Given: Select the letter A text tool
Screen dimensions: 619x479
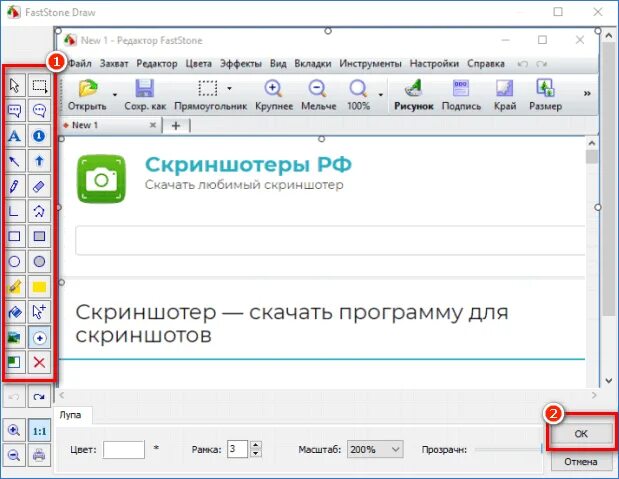Looking at the screenshot, I should click(x=15, y=136).
